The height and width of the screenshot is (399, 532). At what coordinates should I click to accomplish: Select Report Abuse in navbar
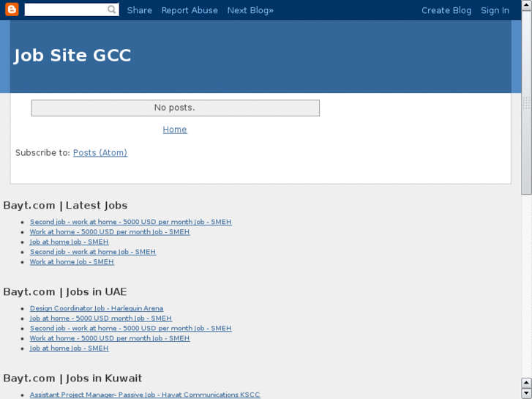pos(190,10)
